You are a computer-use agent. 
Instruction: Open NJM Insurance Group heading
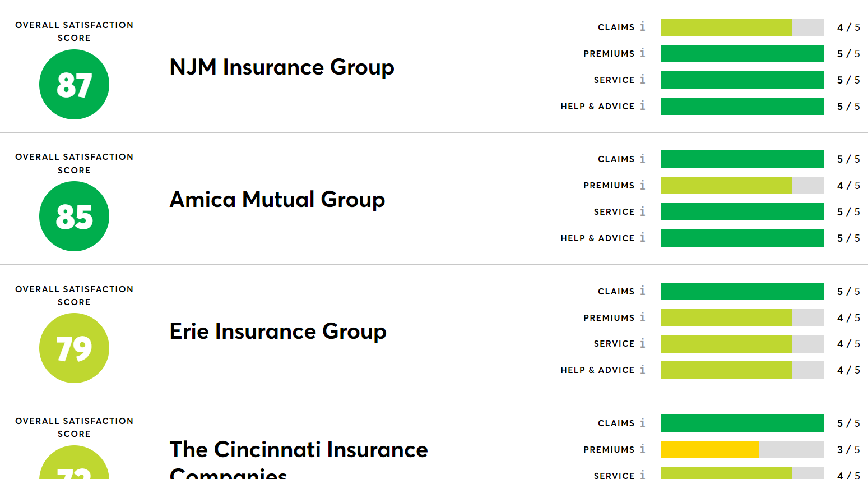282,67
